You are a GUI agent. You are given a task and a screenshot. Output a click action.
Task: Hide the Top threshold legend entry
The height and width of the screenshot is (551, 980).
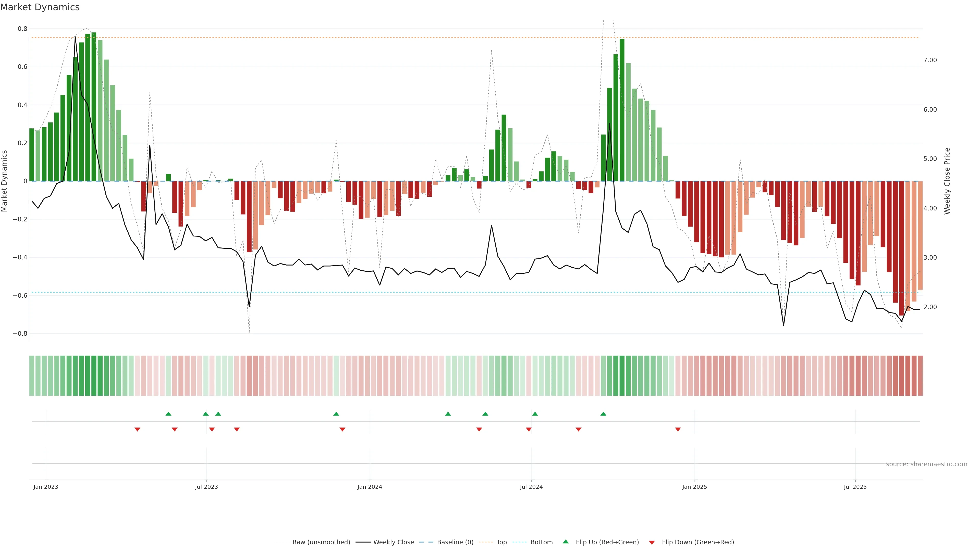pyautogui.click(x=501, y=542)
